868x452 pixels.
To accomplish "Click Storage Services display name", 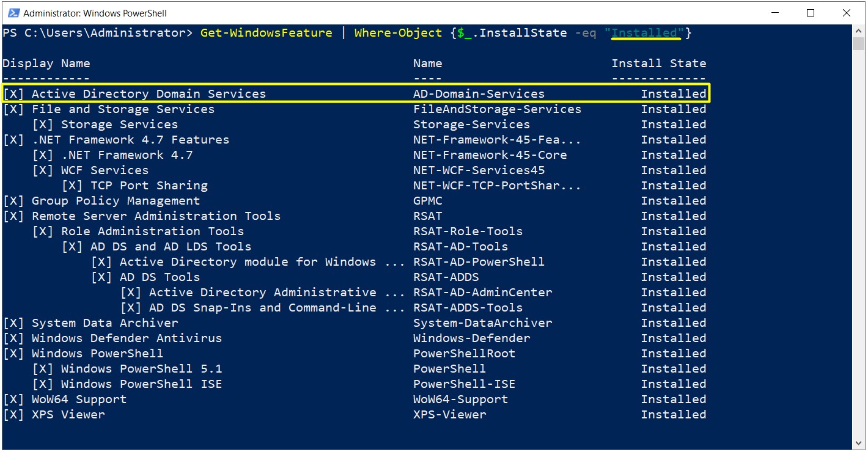I will click(x=120, y=125).
